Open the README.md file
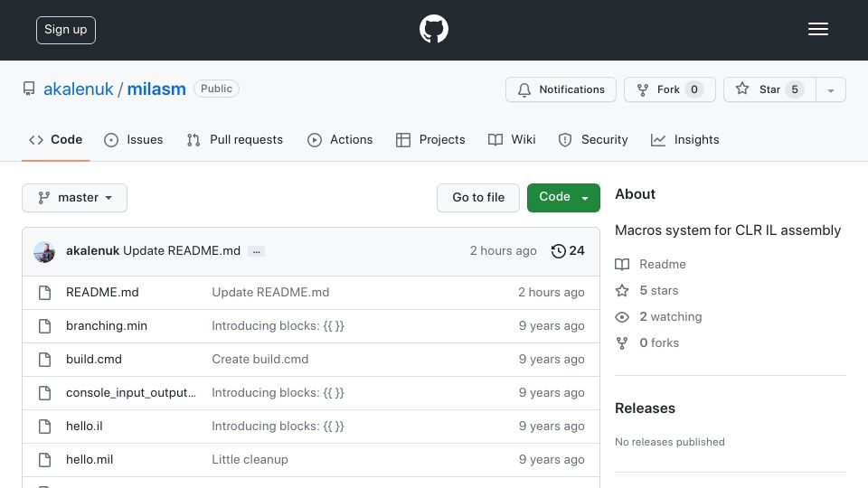 102,292
